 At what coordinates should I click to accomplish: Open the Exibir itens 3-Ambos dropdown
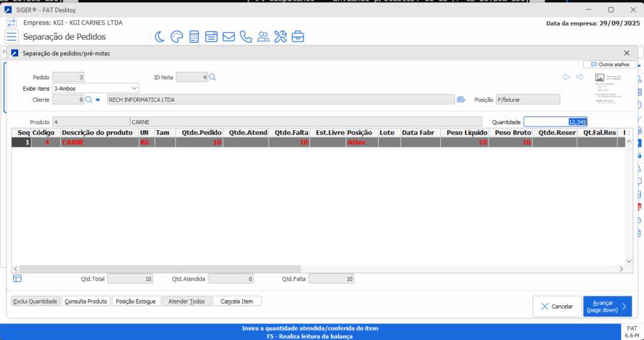point(96,88)
